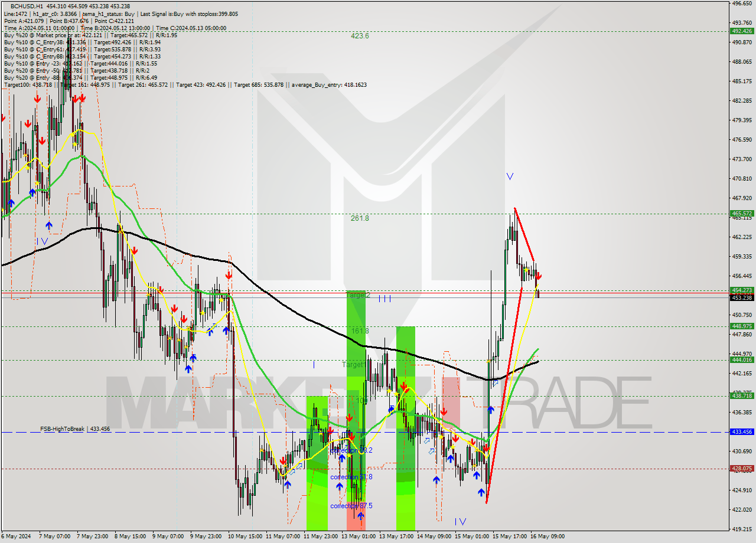Click the 459.335 price axis value
This screenshot has height=543, width=756.
click(741, 257)
